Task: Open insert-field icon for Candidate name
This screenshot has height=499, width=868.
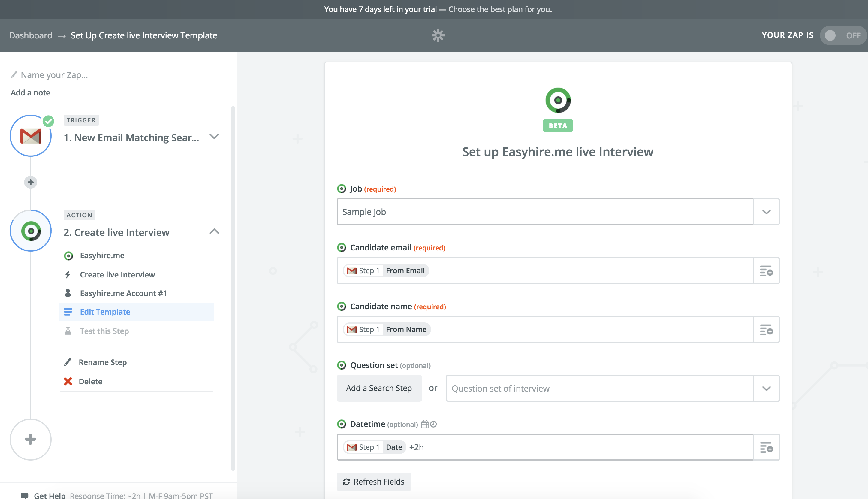Action: pos(766,330)
